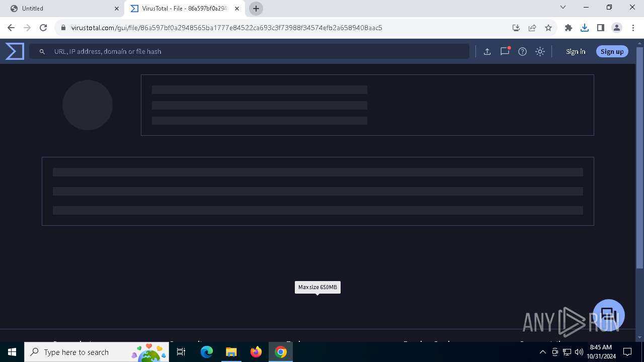The width and height of the screenshot is (644, 362).
Task: Click the address bar URL
Action: coord(227,28)
